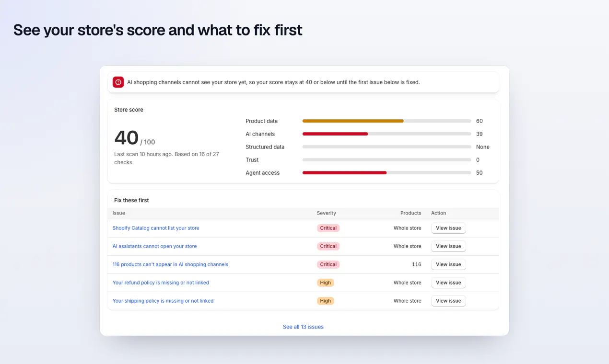Viewport: 609px width, 364px height.
Task: Click the Agent access score '50'
Action: (480, 173)
